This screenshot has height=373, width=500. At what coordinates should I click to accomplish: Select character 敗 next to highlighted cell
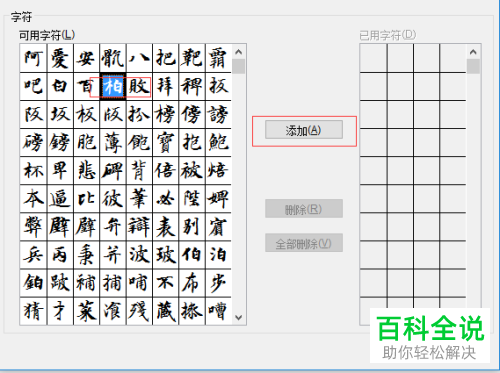139,87
